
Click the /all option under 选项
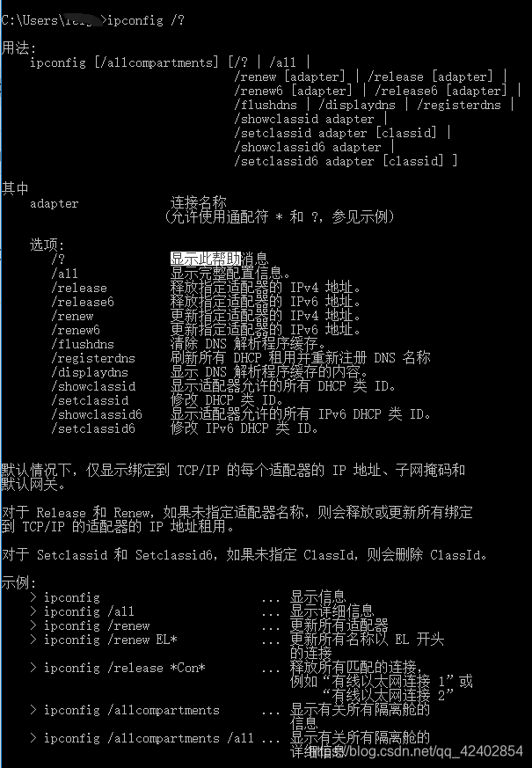[64, 274]
